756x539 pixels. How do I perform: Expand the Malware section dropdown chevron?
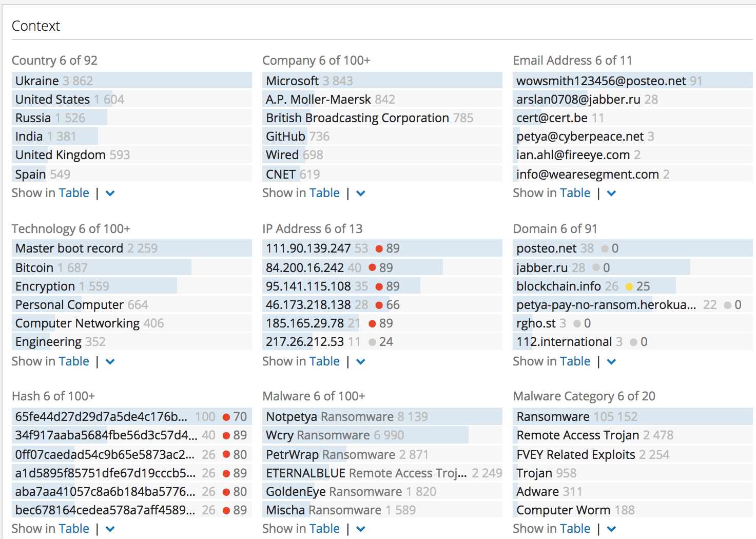pos(361,529)
